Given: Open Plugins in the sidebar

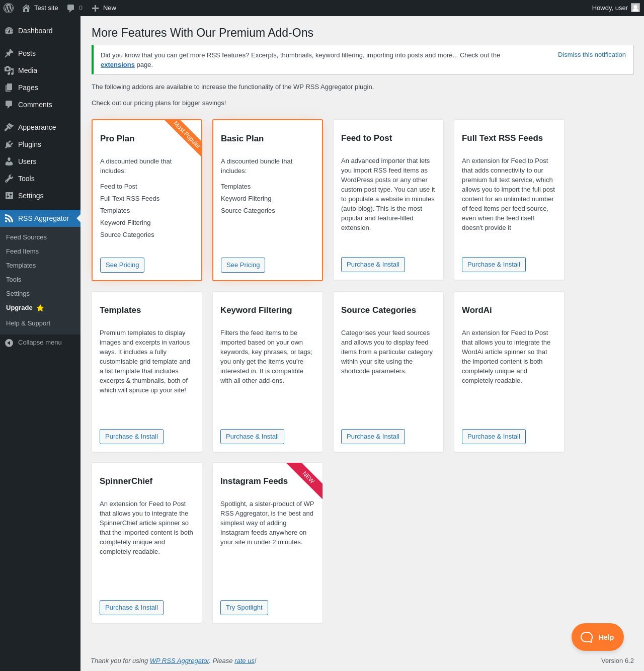Looking at the screenshot, I should click(x=40, y=144).
